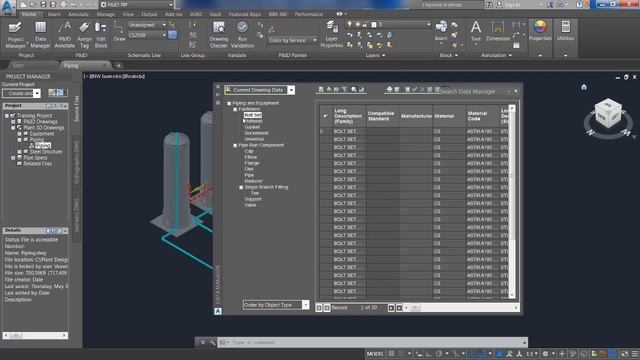The image size is (640, 360).
Task: Click the Manufacturer column header
Action: coord(416,116)
